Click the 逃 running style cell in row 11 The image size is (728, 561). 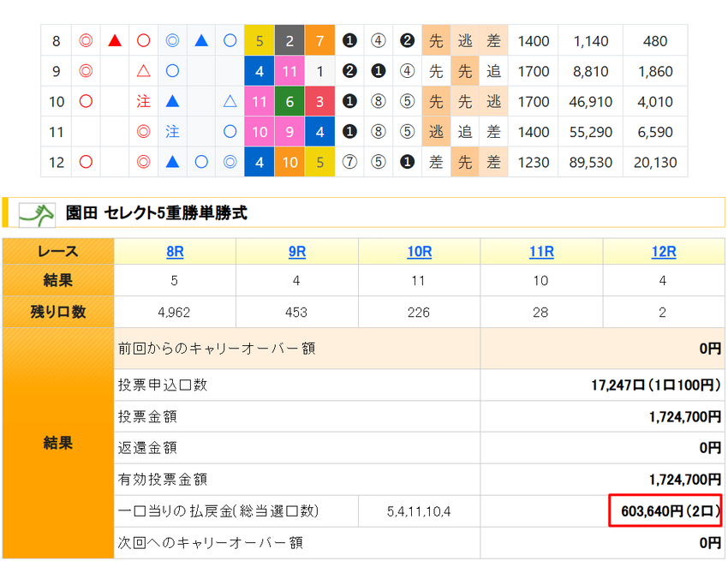(436, 132)
